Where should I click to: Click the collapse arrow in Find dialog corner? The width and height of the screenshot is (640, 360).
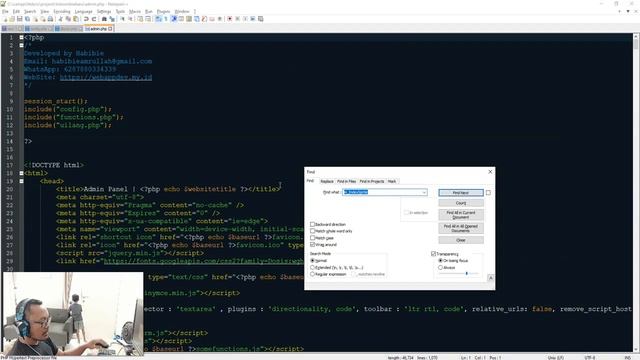click(x=491, y=278)
